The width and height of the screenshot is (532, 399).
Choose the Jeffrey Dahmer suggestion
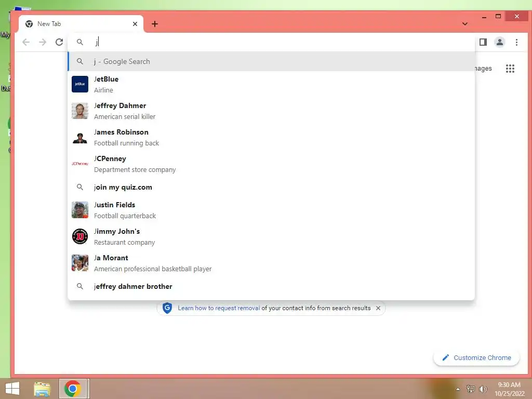click(x=271, y=111)
